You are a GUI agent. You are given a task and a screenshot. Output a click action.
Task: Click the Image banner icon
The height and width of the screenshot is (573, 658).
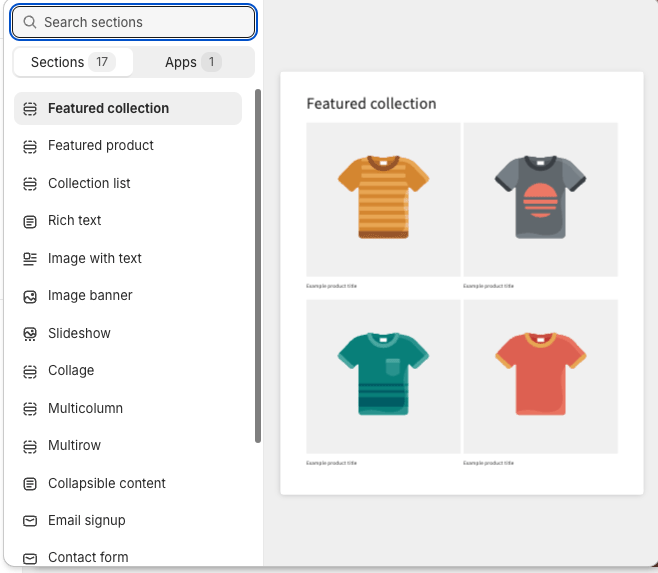(30, 296)
